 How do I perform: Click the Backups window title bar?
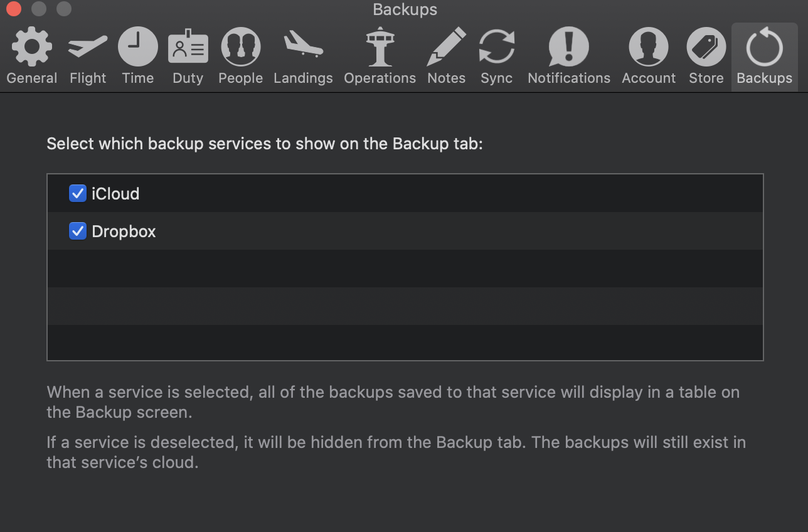[405, 9]
